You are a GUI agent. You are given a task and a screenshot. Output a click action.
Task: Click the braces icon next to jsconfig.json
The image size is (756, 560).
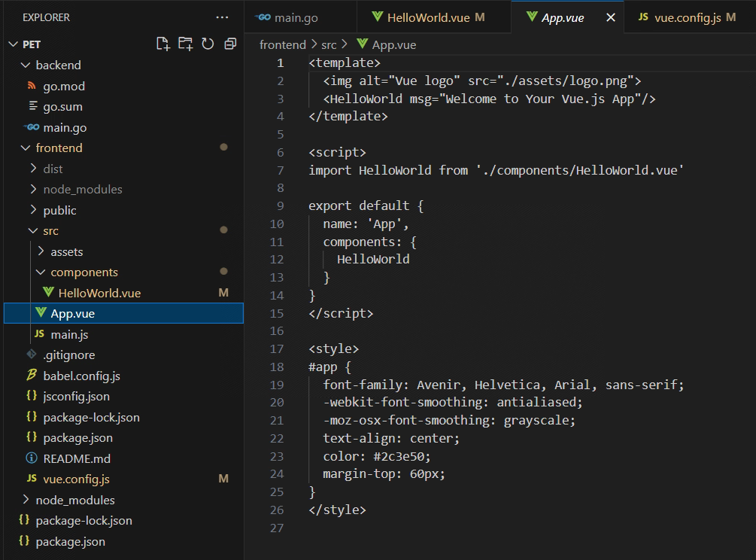click(x=32, y=396)
